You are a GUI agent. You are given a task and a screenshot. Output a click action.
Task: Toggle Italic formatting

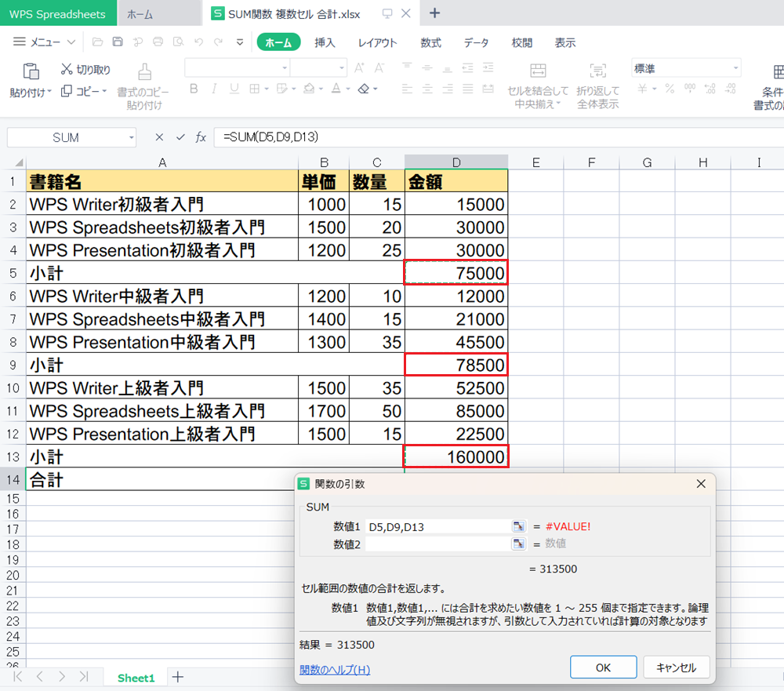pos(214,89)
